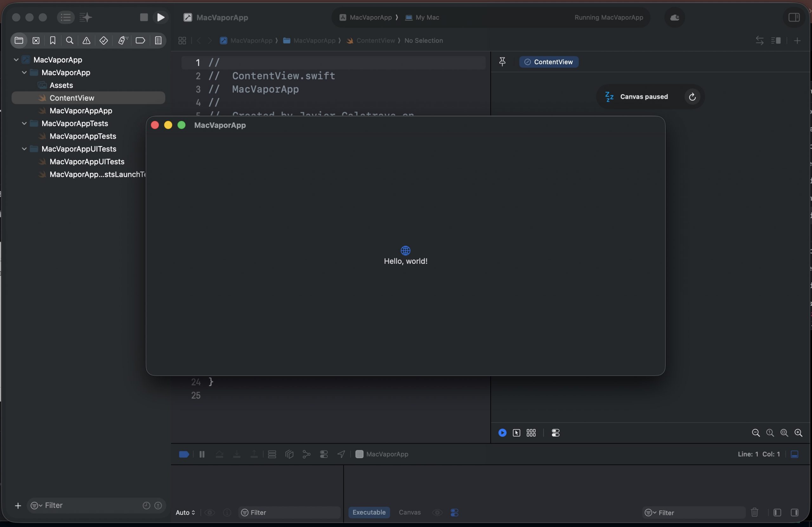Image resolution: width=812 pixels, height=527 pixels.
Task: Open the Report navigator
Action: pos(158,41)
